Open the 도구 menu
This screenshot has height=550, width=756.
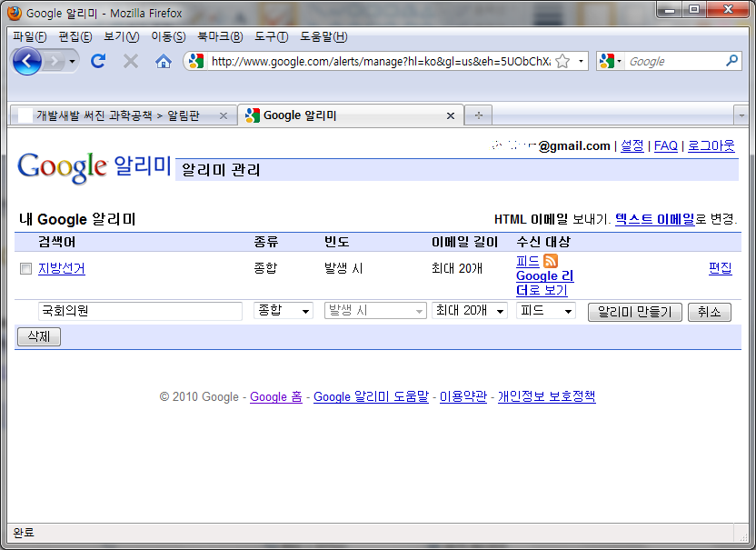coord(271,36)
